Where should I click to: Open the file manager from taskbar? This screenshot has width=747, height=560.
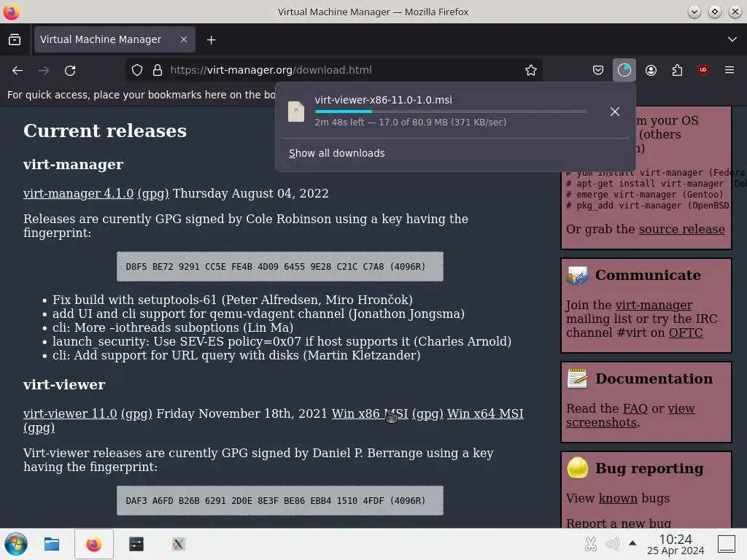pyautogui.click(x=52, y=544)
